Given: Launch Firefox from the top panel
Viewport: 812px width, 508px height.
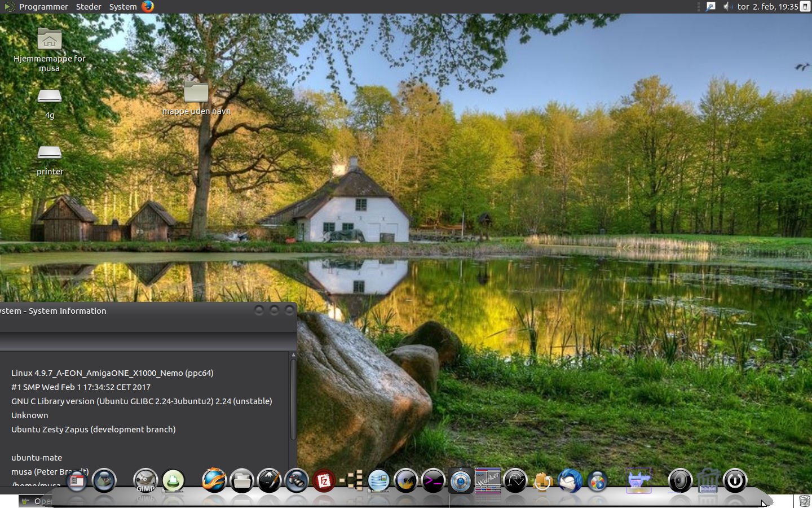Looking at the screenshot, I should [x=148, y=6].
